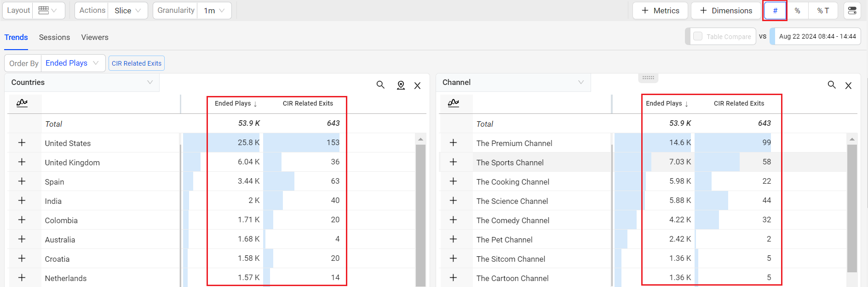The image size is (868, 287).
Task: Expand The Science Channel row
Action: pos(453,201)
